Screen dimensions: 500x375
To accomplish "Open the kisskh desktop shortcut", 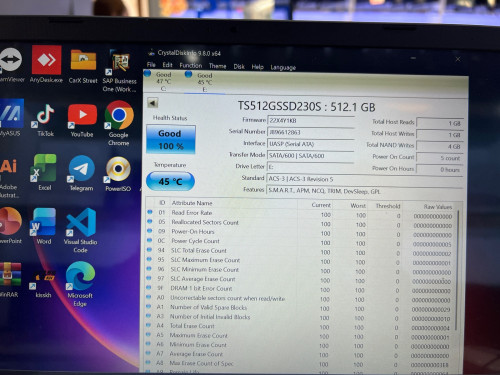I will click(x=43, y=283).
